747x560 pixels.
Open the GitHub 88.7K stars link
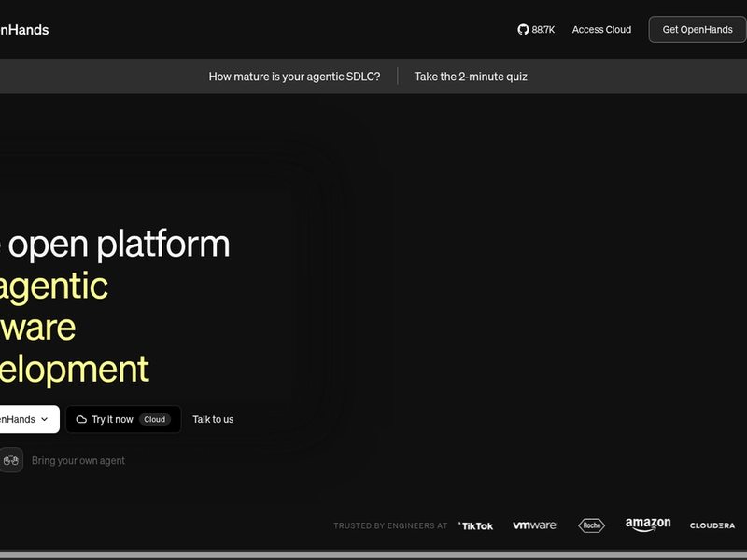pyautogui.click(x=536, y=30)
